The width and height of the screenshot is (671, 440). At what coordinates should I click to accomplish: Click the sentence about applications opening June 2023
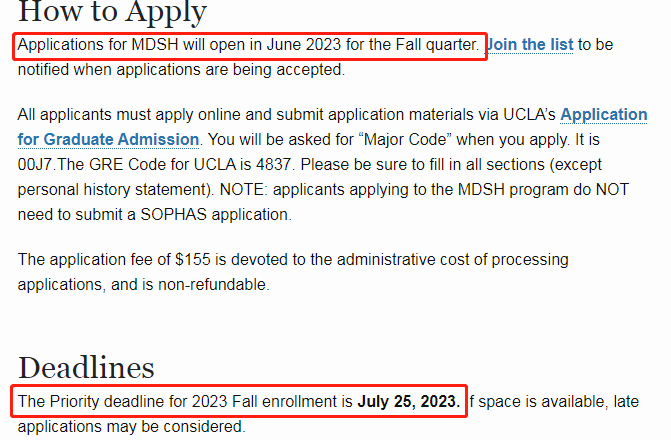(x=249, y=45)
